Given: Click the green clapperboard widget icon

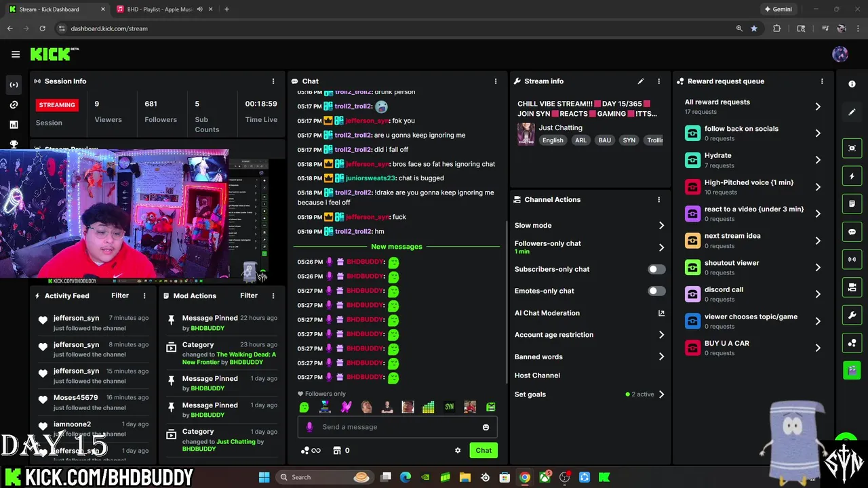Looking at the screenshot, I should [x=852, y=371].
